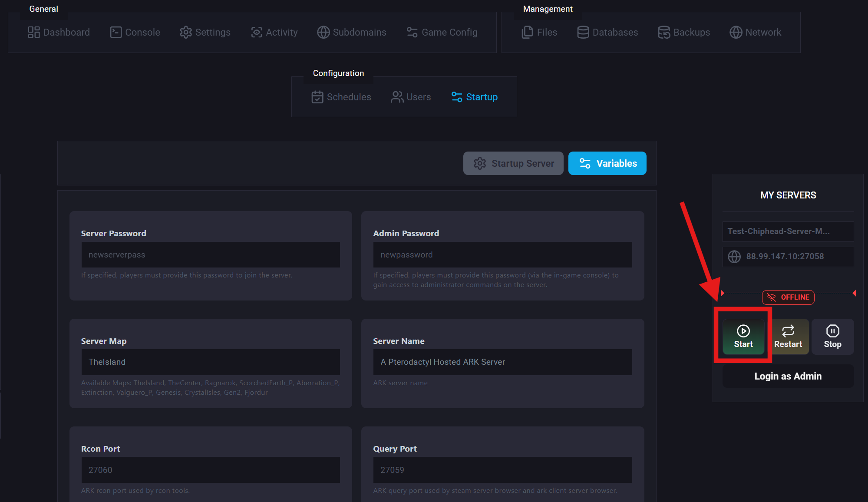Open Schedules calendar icon
The width and height of the screenshot is (868, 502).
pyautogui.click(x=317, y=97)
